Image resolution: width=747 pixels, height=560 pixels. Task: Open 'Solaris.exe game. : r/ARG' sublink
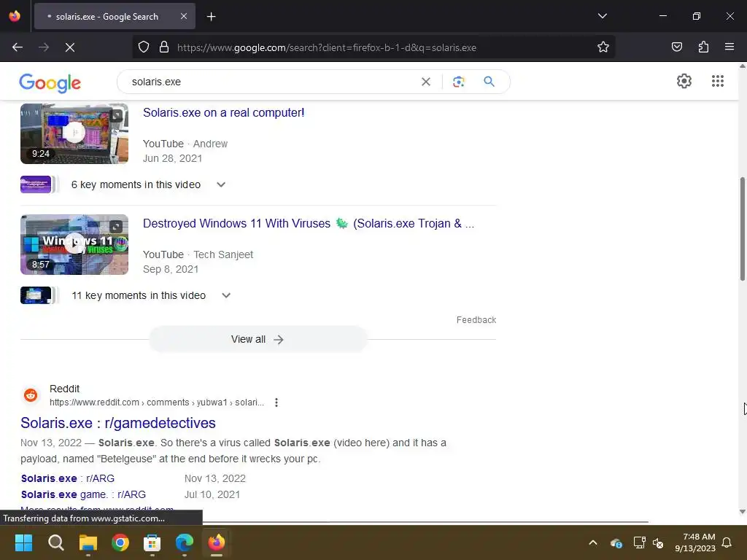pyautogui.click(x=83, y=495)
